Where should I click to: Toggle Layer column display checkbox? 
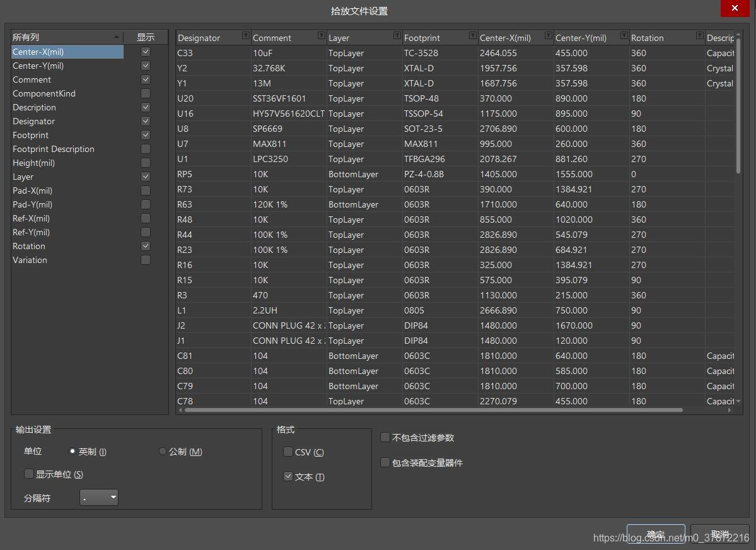click(x=146, y=177)
